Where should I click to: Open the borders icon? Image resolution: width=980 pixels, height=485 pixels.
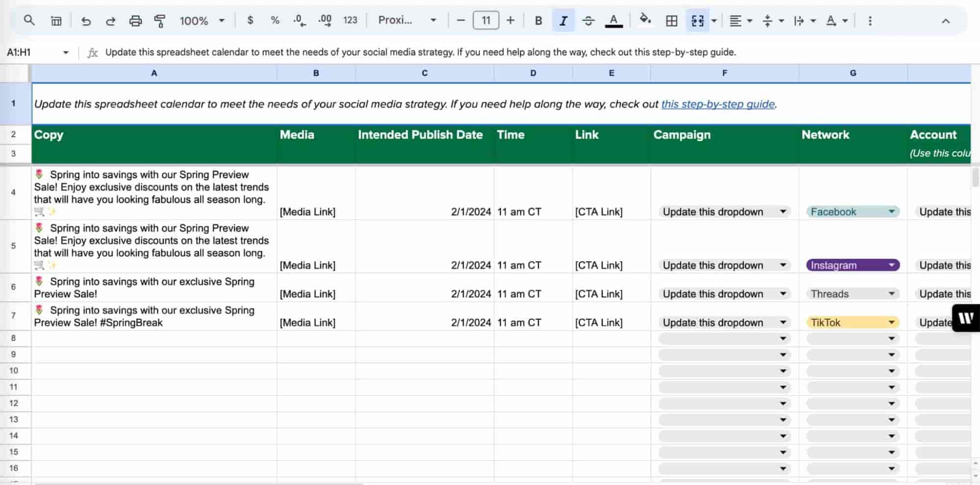tap(672, 21)
